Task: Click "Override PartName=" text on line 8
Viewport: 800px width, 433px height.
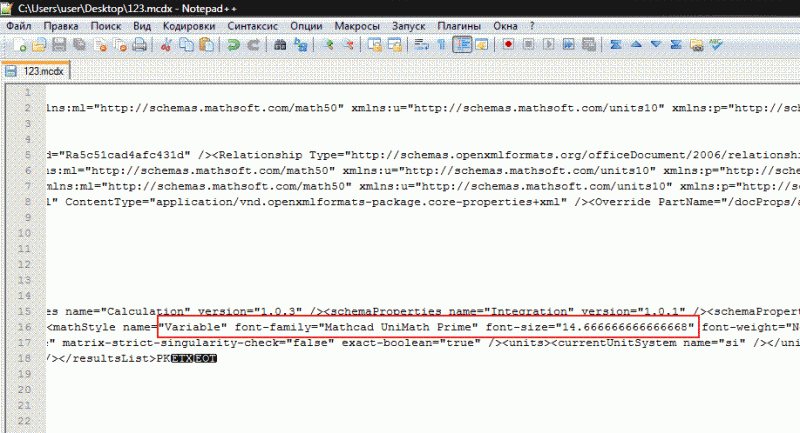Action: (656, 202)
